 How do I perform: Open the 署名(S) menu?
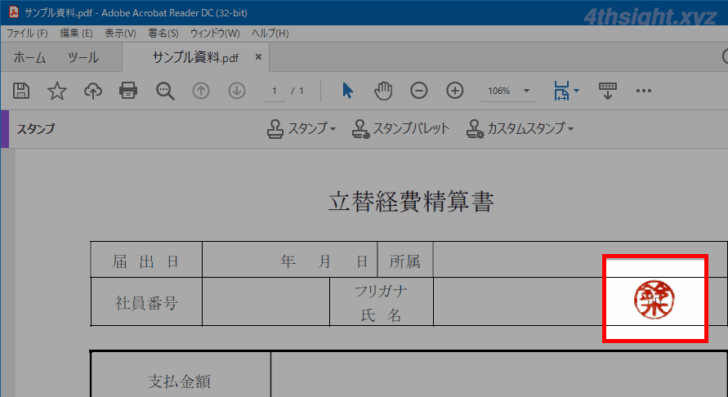click(163, 33)
